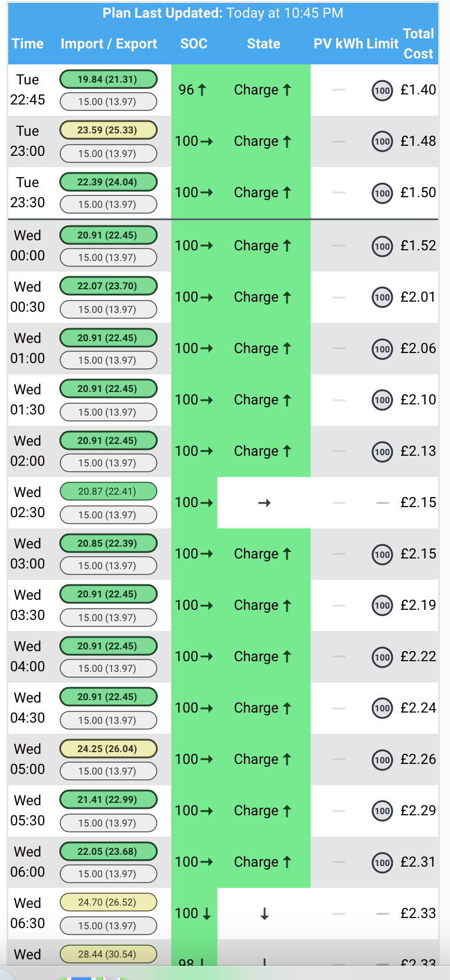
Task: Click the right arrow state at Wed 02:30
Action: 264,503
